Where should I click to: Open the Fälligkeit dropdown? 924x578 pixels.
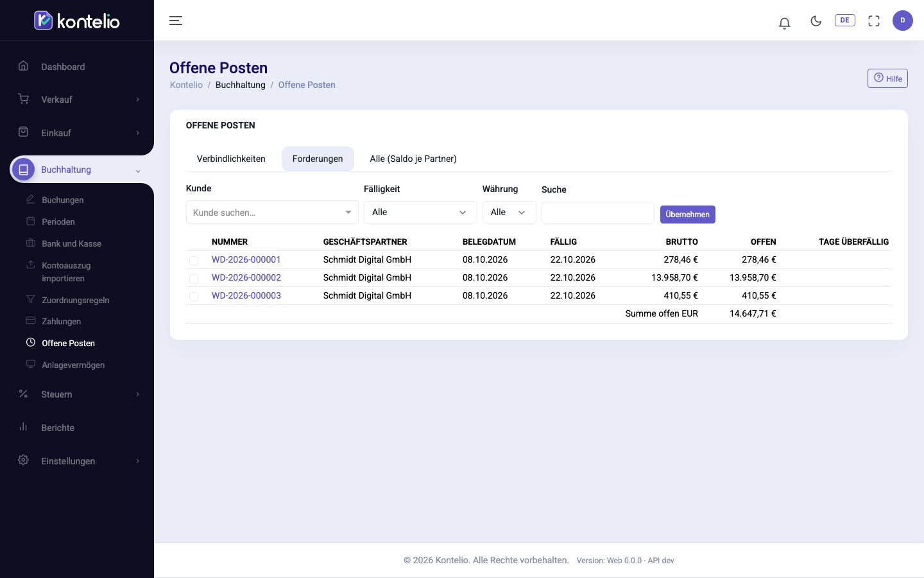420,212
